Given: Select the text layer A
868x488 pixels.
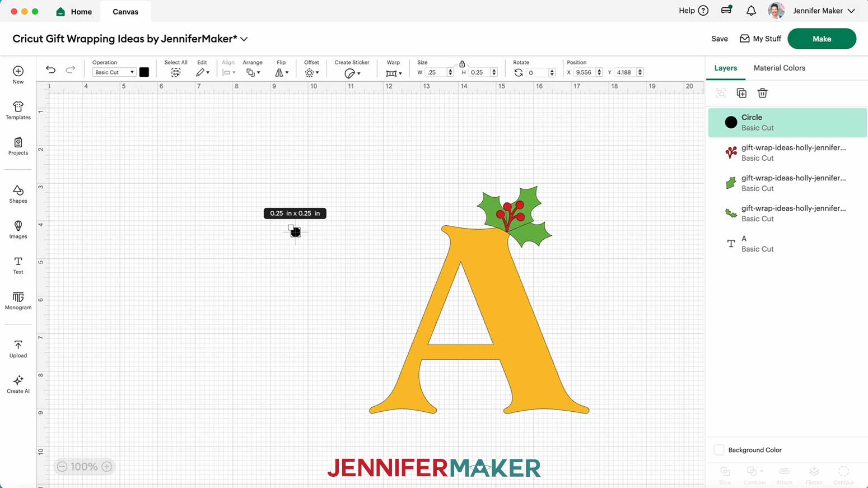Looking at the screenshot, I should click(x=787, y=243).
